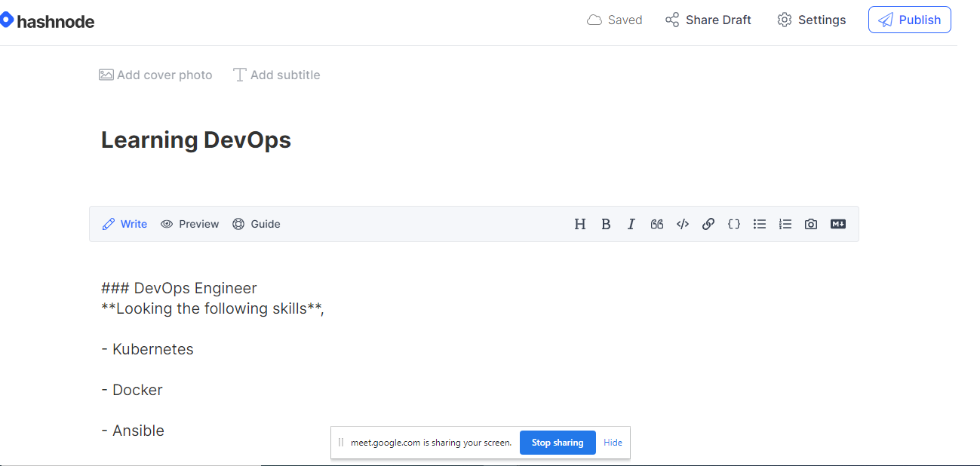The image size is (980, 466).
Task: Upload an image with camera icon
Action: [x=811, y=224]
